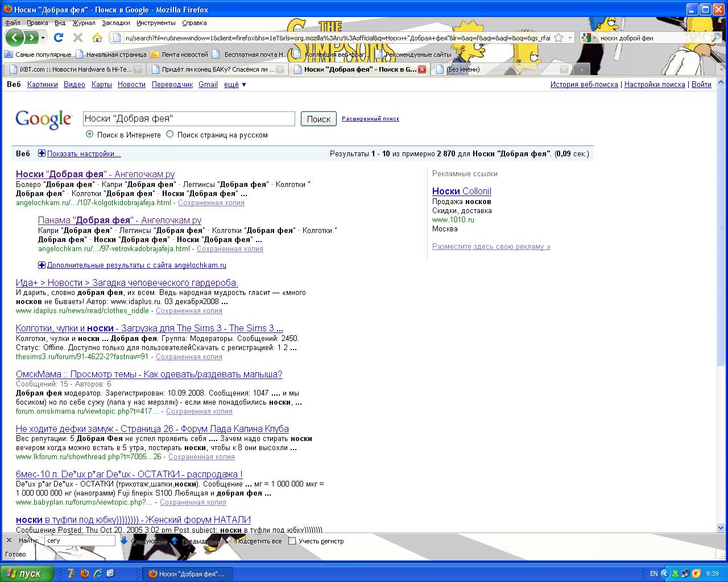
Task: Open the Расширенный поиск link
Action: coord(370,119)
